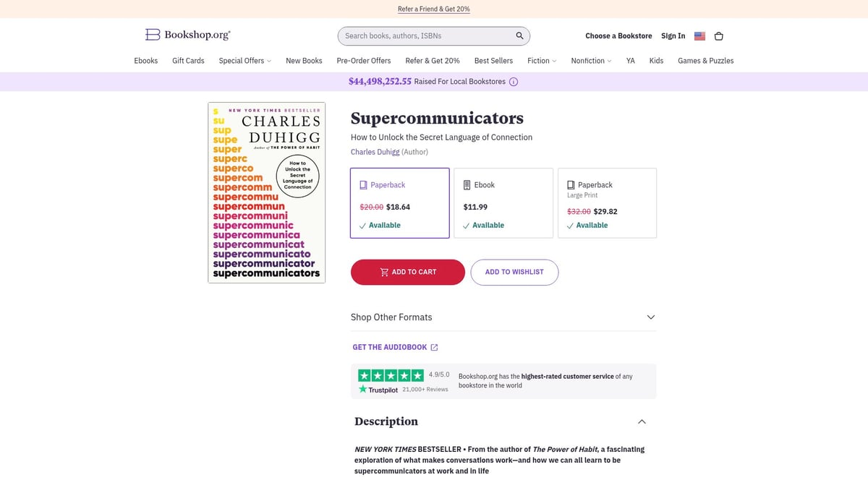The height and width of the screenshot is (488, 868).
Task: Click the ADD TO WISHLIST button
Action: 514,272
